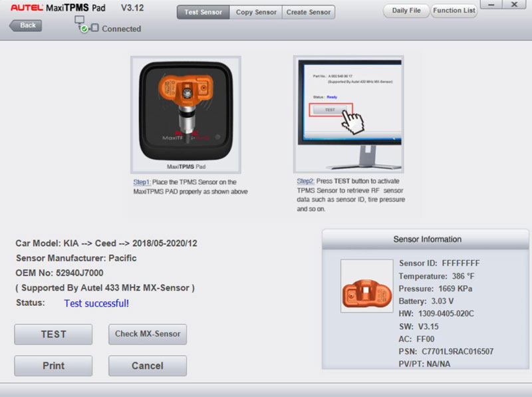
Task: Click the Autel logo
Action: (27, 8)
